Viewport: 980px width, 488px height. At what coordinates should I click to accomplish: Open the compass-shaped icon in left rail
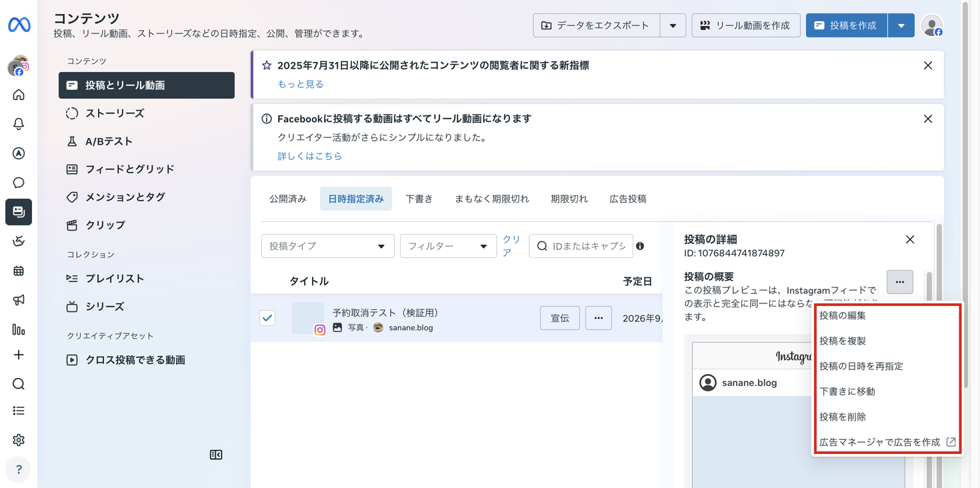19,153
